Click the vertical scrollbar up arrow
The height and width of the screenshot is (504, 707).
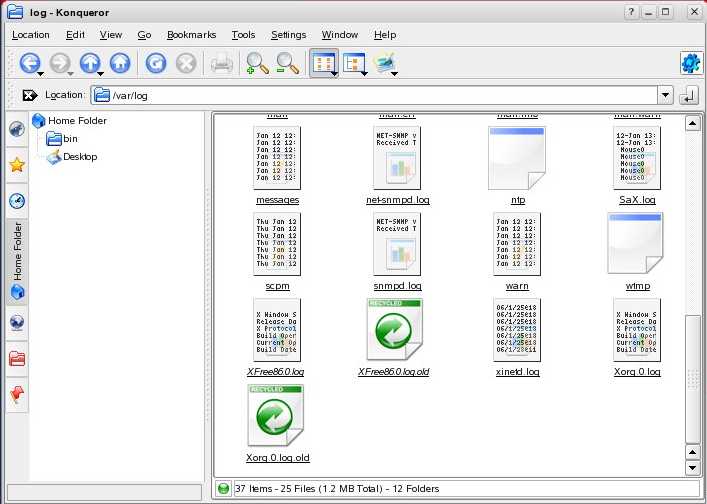691,123
